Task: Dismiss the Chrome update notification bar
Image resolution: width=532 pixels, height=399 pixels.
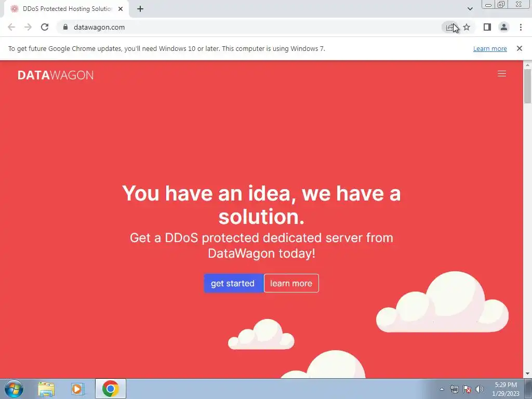Action: point(519,48)
